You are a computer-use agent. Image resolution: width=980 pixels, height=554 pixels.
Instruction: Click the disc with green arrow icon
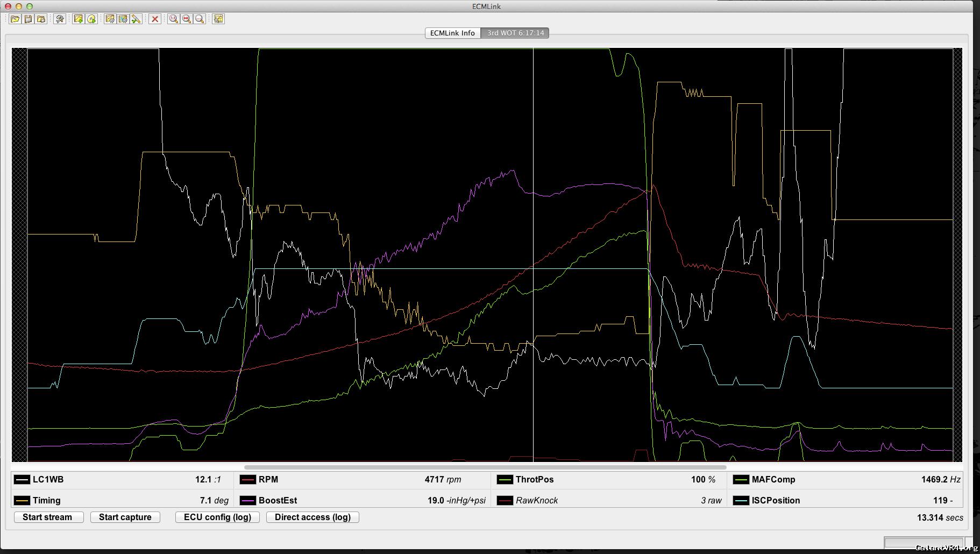(x=91, y=19)
